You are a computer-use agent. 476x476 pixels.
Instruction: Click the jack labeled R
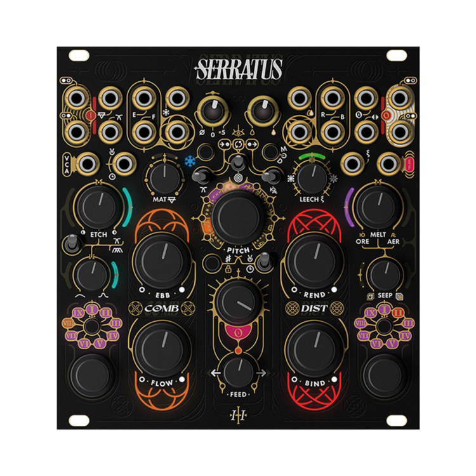pyautogui.click(x=333, y=98)
